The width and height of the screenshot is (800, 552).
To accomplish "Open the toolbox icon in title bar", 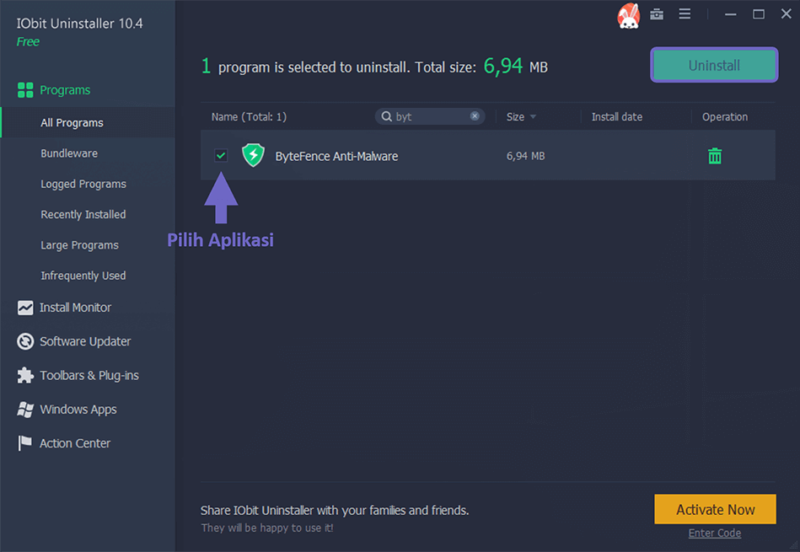I will [657, 14].
